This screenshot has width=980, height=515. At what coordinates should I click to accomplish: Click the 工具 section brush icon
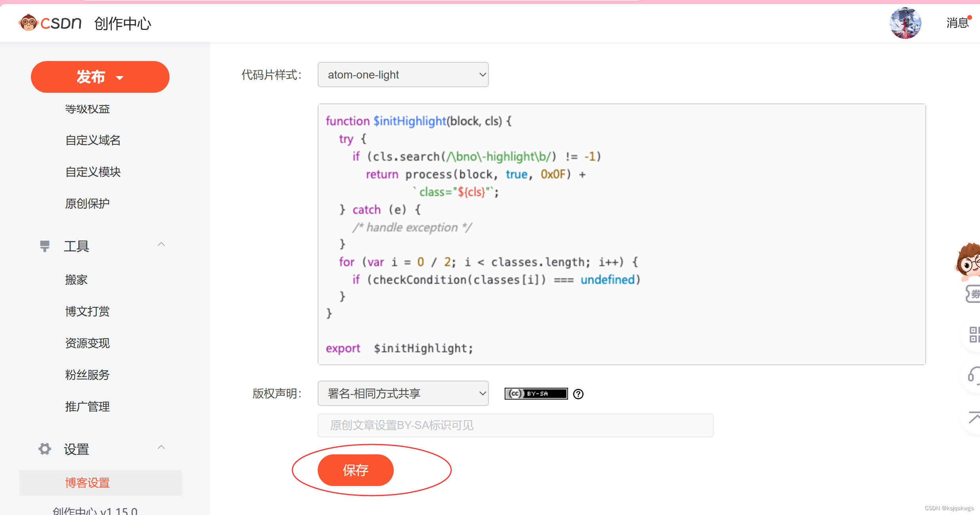pos(45,246)
